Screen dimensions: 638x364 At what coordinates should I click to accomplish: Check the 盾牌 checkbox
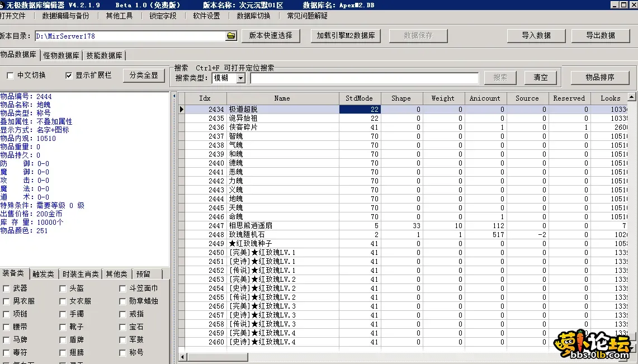(63, 340)
